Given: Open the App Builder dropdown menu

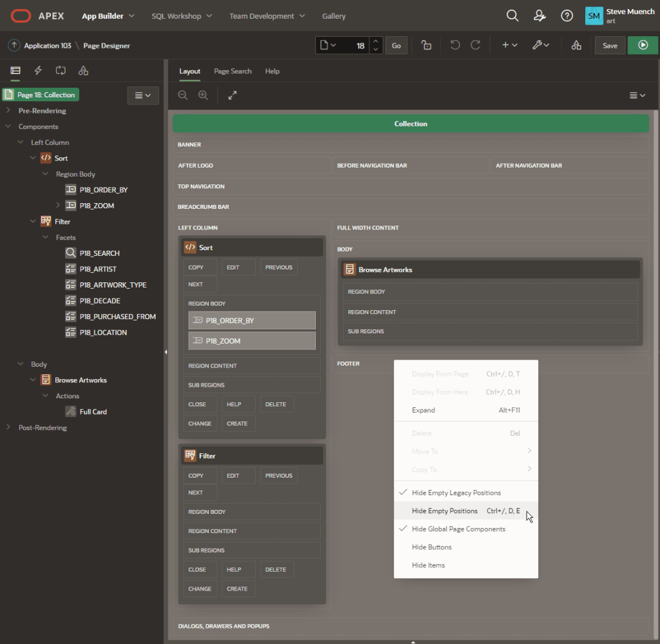Looking at the screenshot, I should point(108,15).
